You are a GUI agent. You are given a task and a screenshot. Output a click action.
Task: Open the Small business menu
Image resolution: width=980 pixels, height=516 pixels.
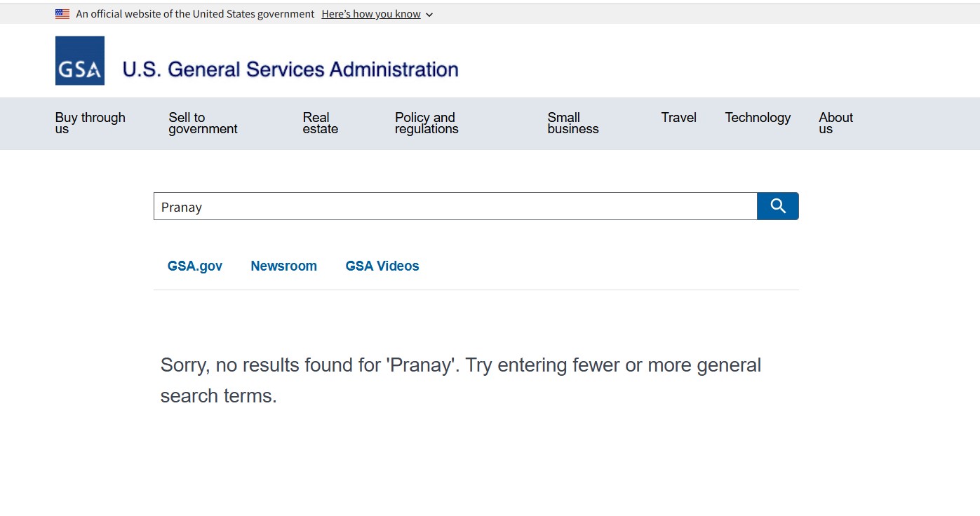pos(572,123)
